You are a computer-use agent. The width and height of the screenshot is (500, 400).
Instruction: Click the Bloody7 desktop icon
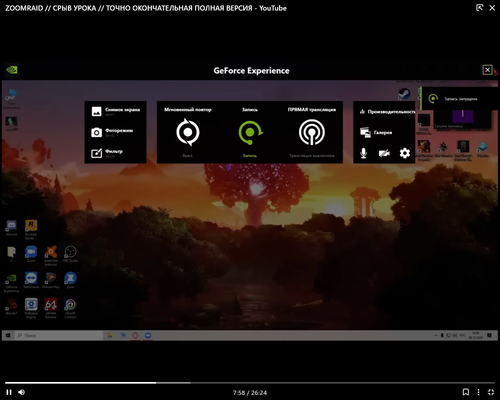tap(11, 307)
